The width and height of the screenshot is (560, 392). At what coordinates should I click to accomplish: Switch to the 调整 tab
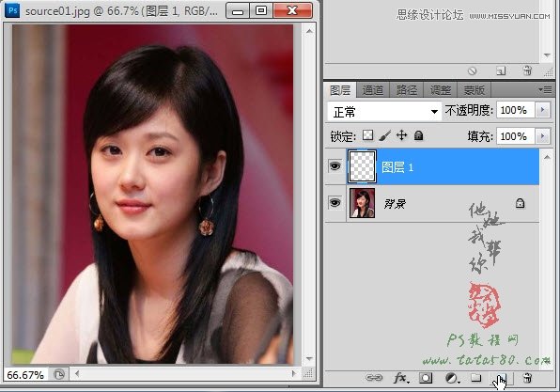click(x=440, y=90)
